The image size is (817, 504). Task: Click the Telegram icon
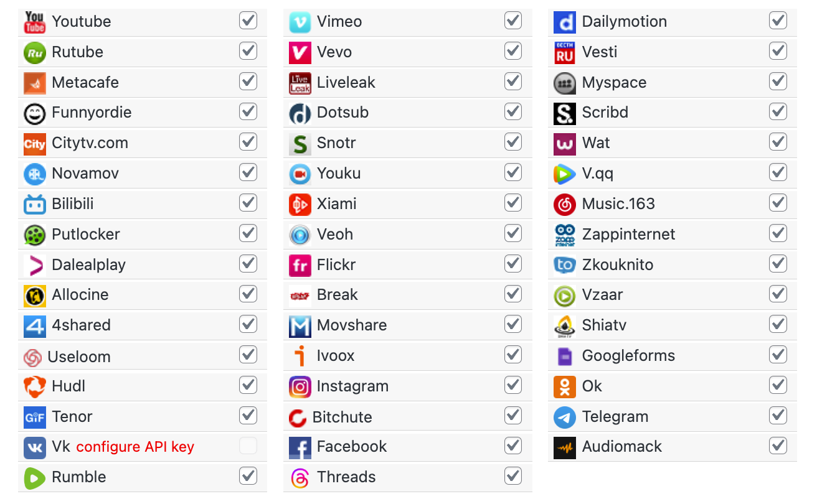tap(564, 417)
